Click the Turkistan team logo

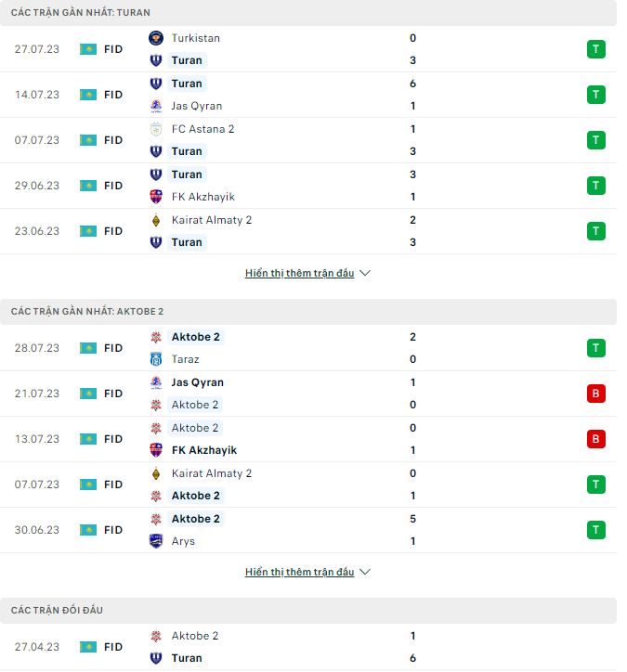[156, 38]
